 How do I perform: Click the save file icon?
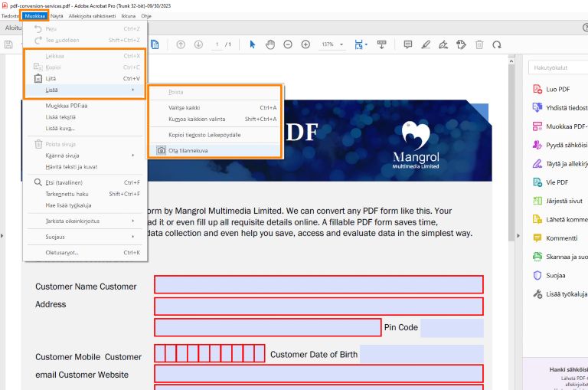pyautogui.click(x=8, y=44)
